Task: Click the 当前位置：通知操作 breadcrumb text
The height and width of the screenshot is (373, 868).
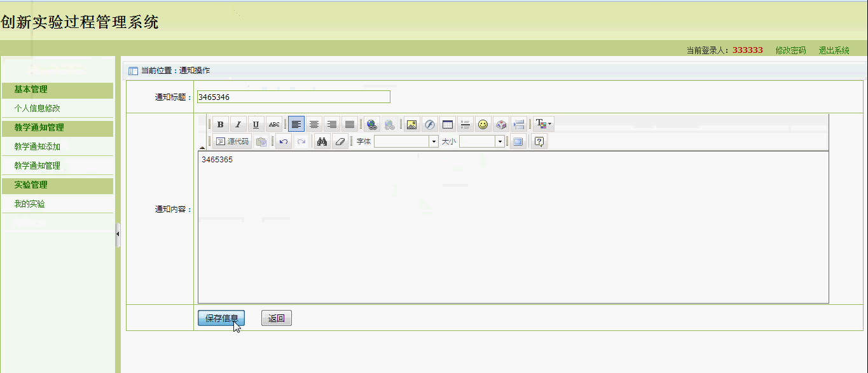Action: (176, 71)
